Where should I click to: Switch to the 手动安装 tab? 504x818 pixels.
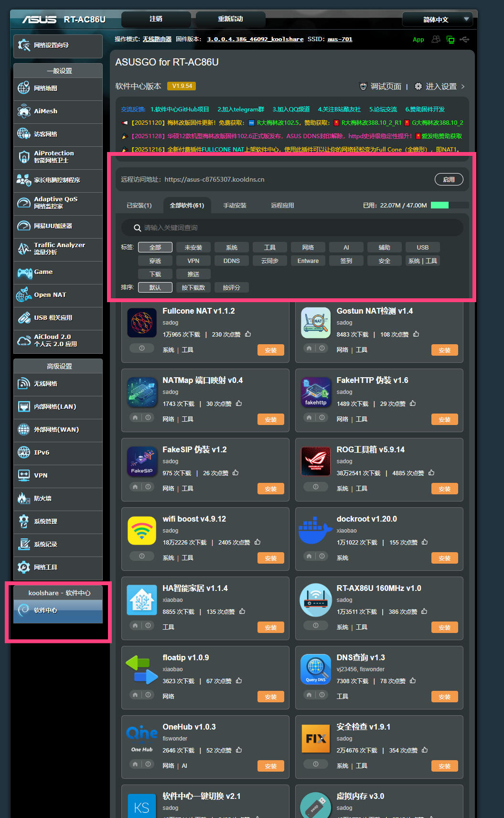pos(235,206)
